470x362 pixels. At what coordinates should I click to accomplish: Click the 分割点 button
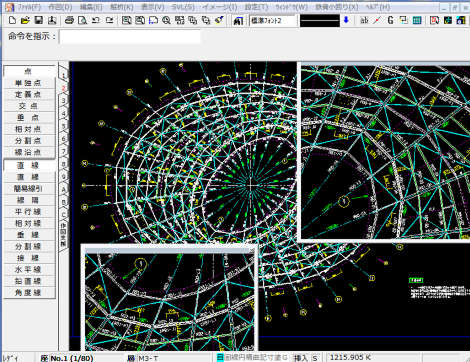(29, 141)
